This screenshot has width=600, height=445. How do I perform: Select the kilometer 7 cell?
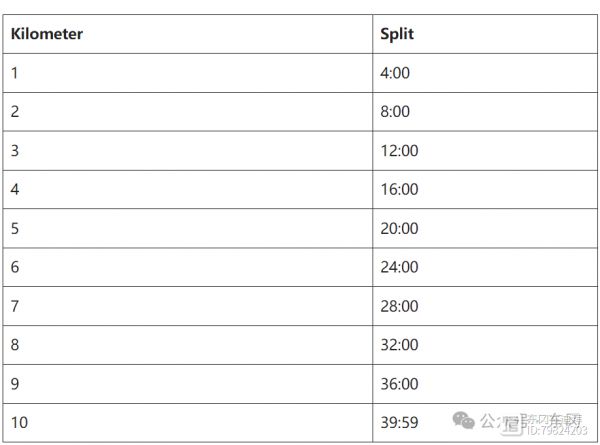[x=188, y=306]
